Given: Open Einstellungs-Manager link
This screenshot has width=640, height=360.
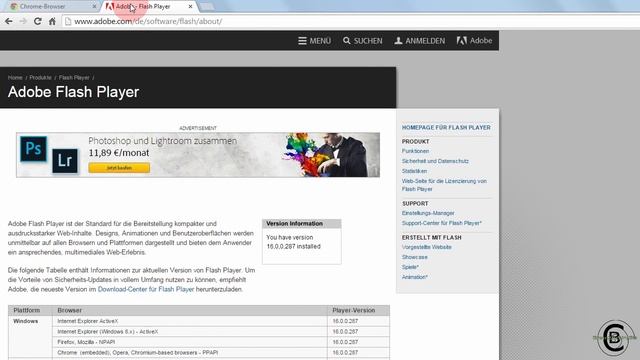Looking at the screenshot, I should pos(428,213).
